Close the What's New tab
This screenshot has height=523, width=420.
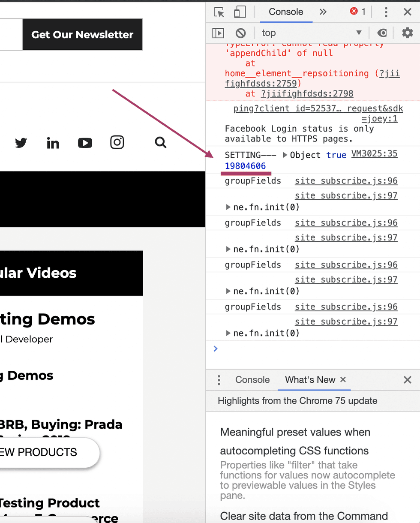pyautogui.click(x=343, y=379)
